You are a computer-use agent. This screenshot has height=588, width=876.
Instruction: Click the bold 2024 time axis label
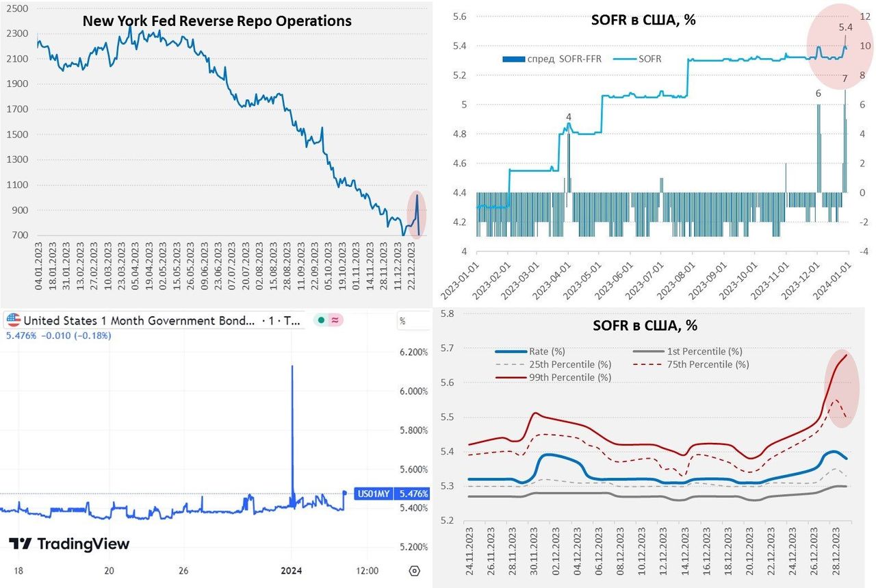[292, 570]
